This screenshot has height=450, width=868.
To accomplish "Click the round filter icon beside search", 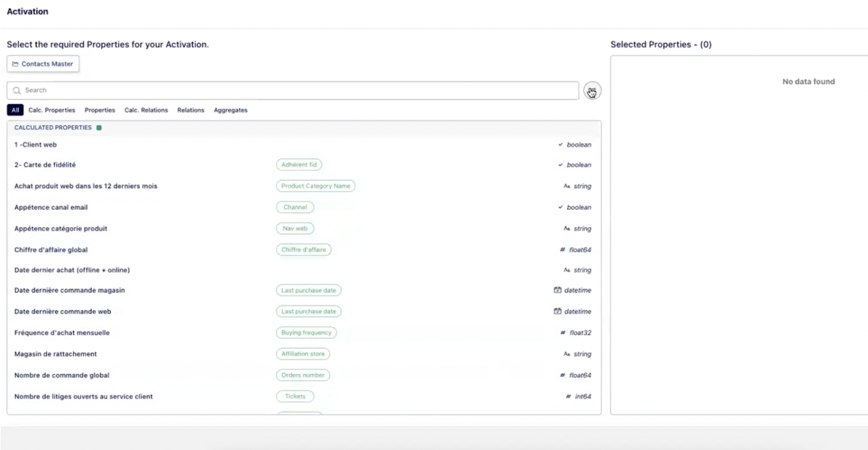I will (592, 91).
